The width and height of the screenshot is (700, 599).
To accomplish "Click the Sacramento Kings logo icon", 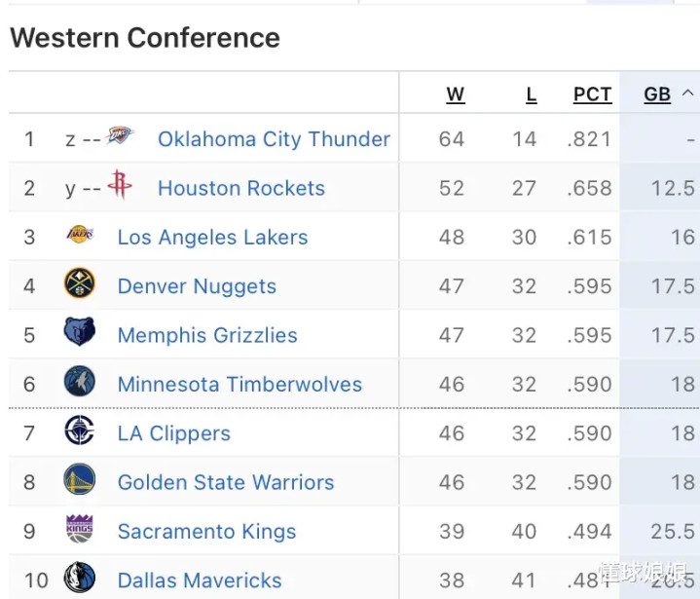I will click(80, 530).
